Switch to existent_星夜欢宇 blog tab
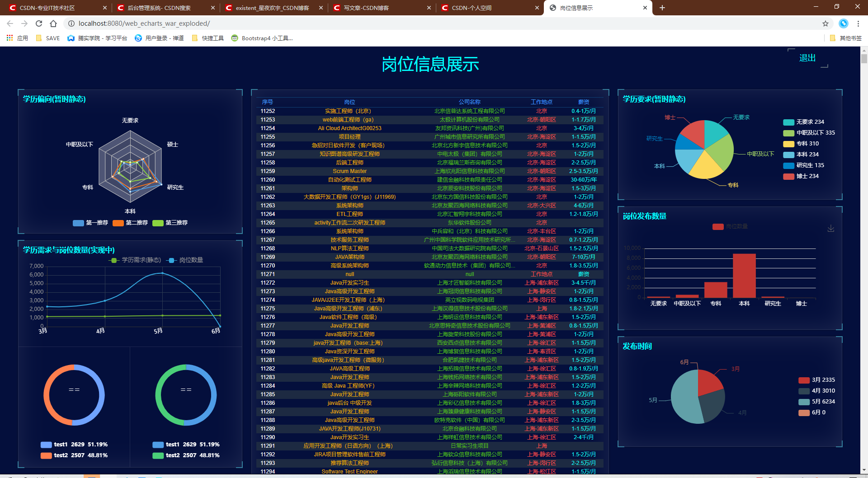Image resolution: width=868 pixels, height=478 pixels. pyautogui.click(x=273, y=8)
